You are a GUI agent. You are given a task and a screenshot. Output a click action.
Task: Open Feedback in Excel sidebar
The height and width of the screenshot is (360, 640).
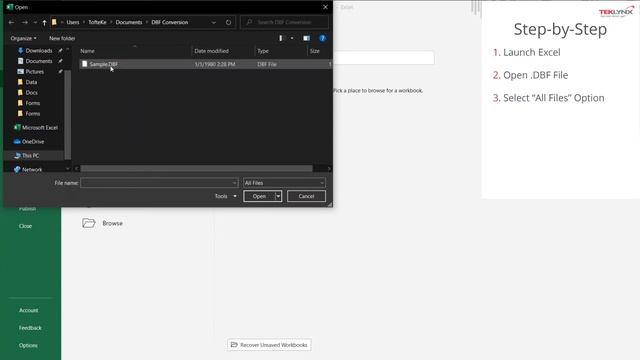click(x=30, y=328)
